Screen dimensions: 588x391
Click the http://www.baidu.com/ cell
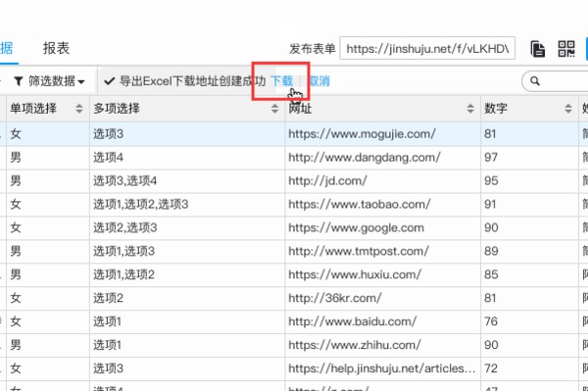pyautogui.click(x=383, y=321)
